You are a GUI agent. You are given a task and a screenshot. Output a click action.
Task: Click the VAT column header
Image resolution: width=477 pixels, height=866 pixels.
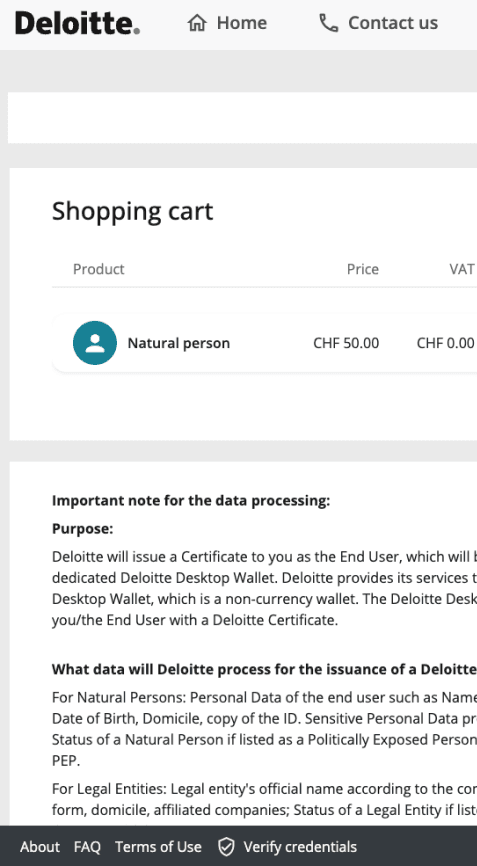(462, 269)
